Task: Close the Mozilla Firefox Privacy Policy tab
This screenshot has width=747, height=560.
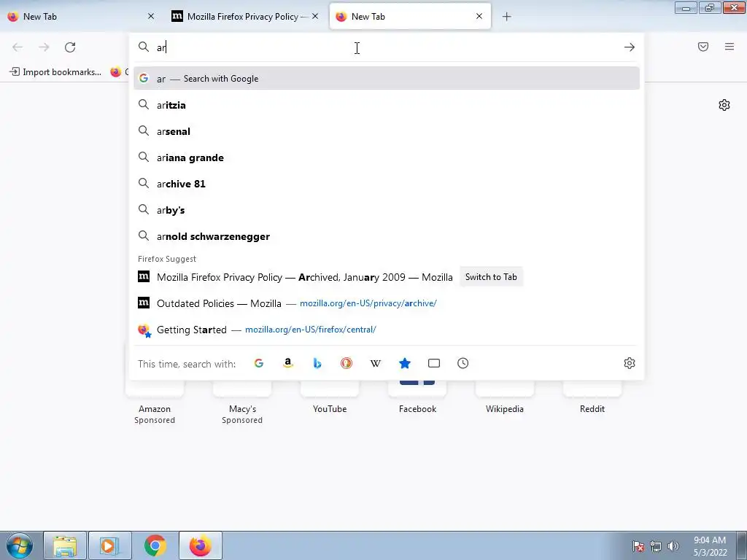Action: click(x=315, y=16)
